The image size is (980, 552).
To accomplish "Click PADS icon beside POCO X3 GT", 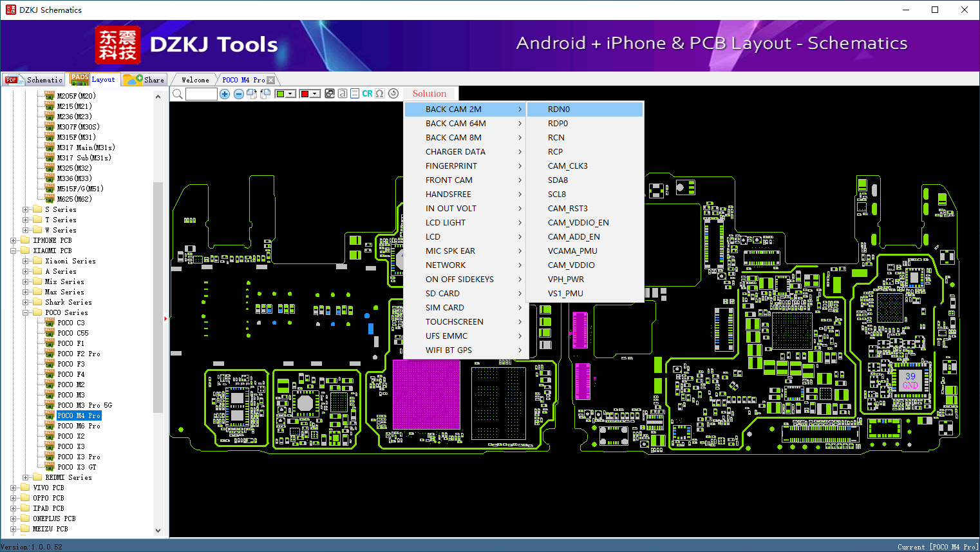I will pyautogui.click(x=50, y=467).
